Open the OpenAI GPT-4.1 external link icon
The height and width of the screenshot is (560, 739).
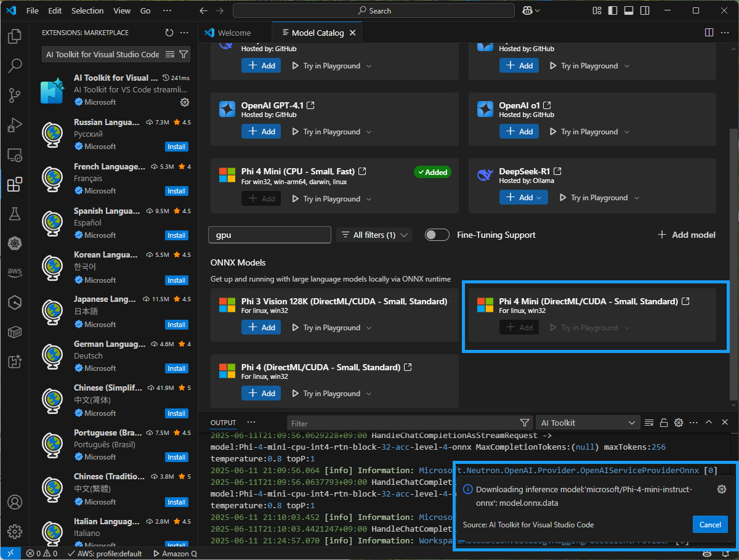coord(310,105)
